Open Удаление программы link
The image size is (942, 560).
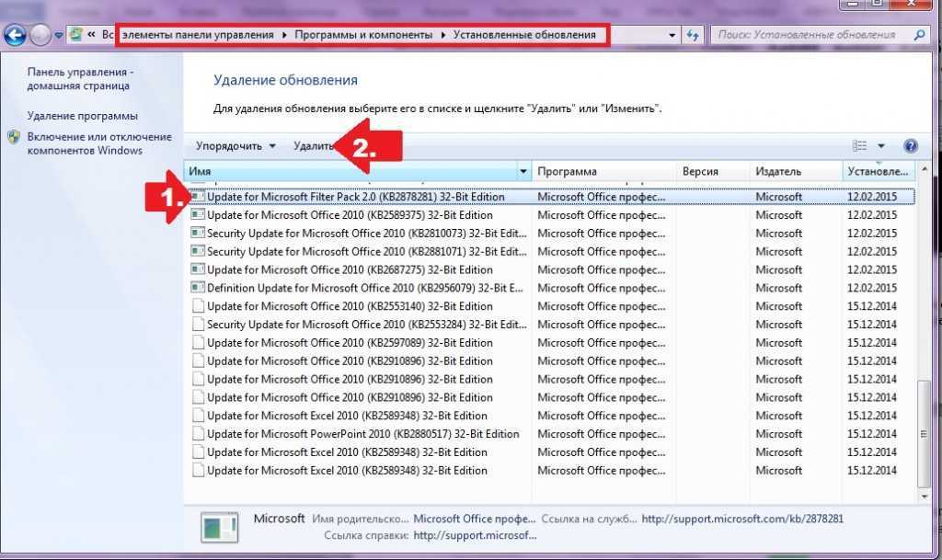83,116
